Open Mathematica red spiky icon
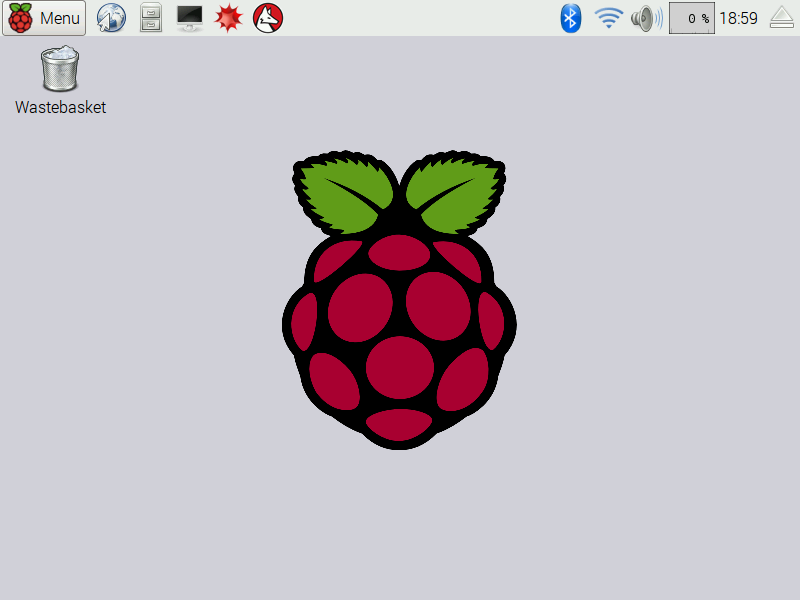 coord(228,18)
